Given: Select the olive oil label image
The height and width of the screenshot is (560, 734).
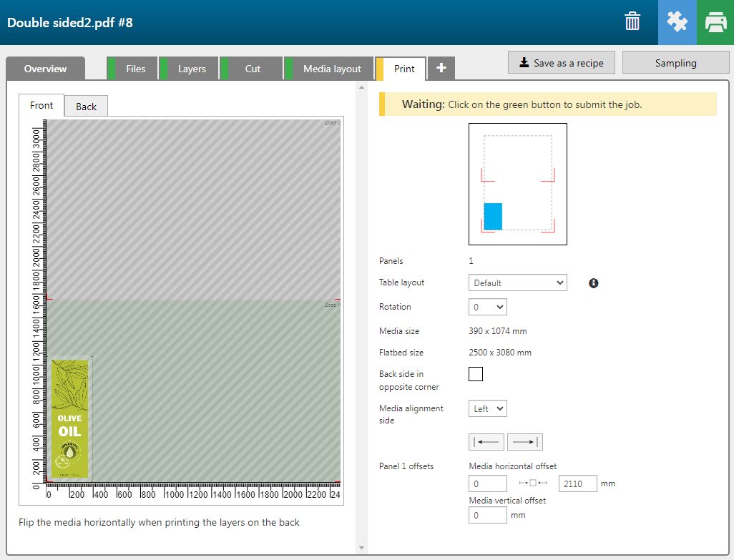Looking at the screenshot, I should coord(70,418).
